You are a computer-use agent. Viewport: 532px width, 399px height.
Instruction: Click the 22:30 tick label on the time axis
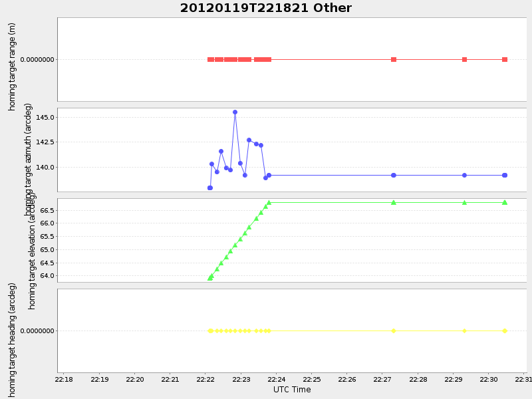coord(489,378)
